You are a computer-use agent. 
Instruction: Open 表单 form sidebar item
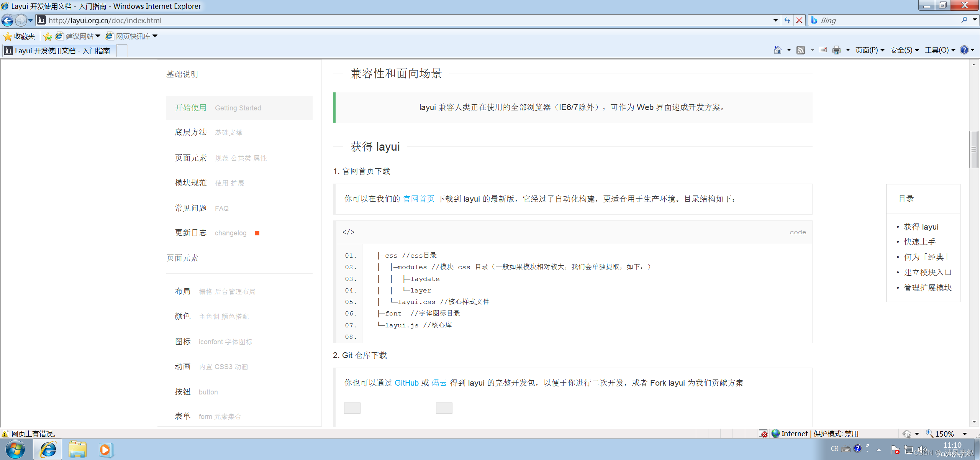point(239,416)
